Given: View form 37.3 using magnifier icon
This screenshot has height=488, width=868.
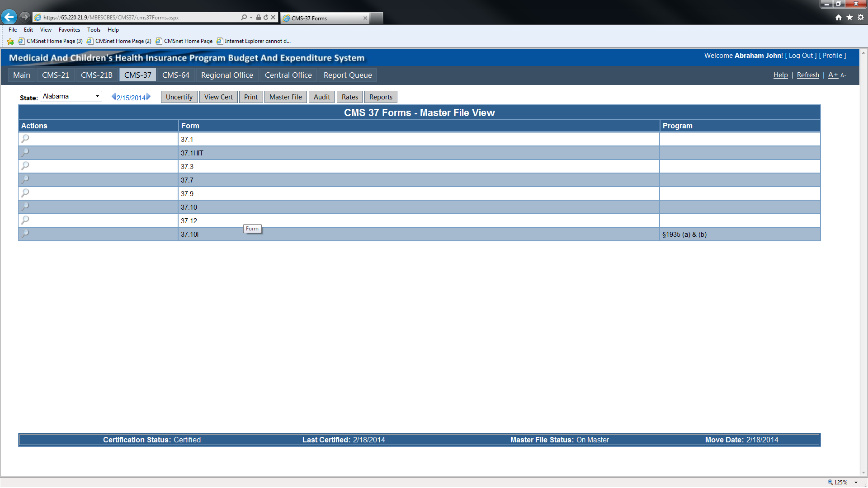Looking at the screenshot, I should 25,166.
